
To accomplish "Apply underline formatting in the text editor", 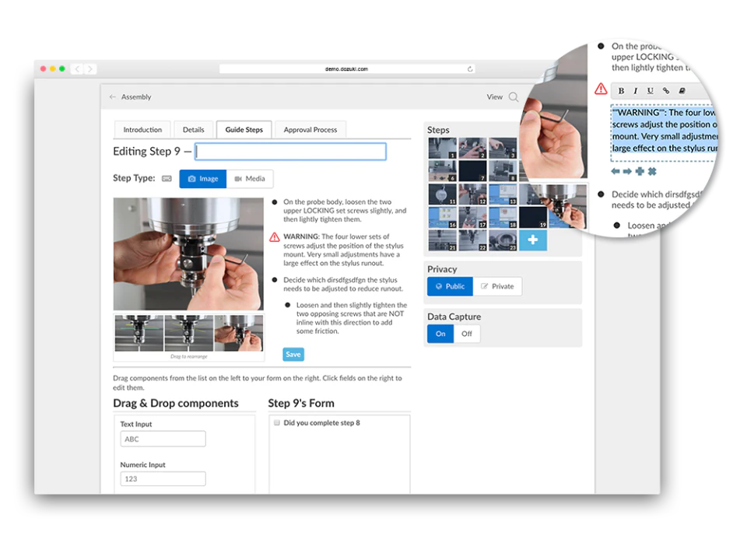I will [x=651, y=91].
